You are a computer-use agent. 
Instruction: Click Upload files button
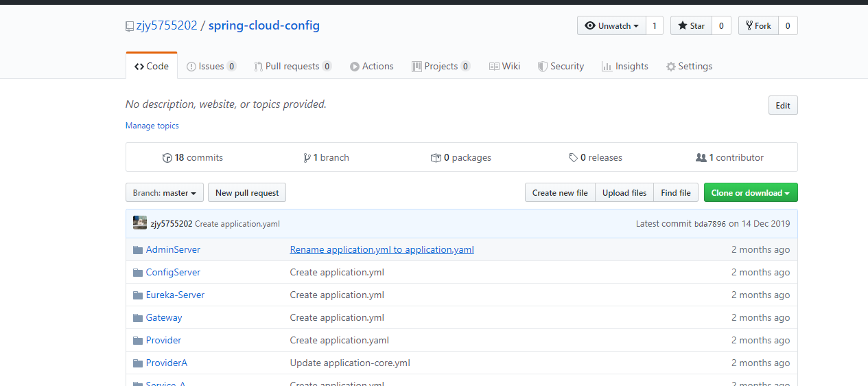pos(624,193)
